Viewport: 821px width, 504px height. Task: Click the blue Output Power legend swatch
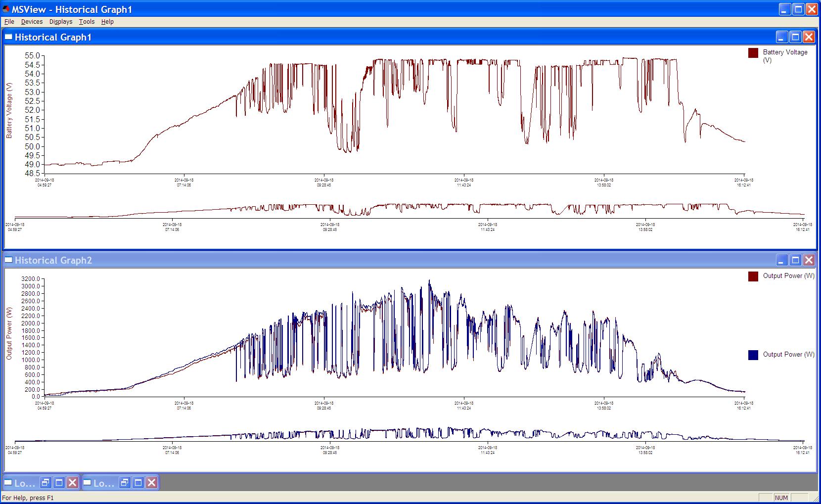point(753,355)
